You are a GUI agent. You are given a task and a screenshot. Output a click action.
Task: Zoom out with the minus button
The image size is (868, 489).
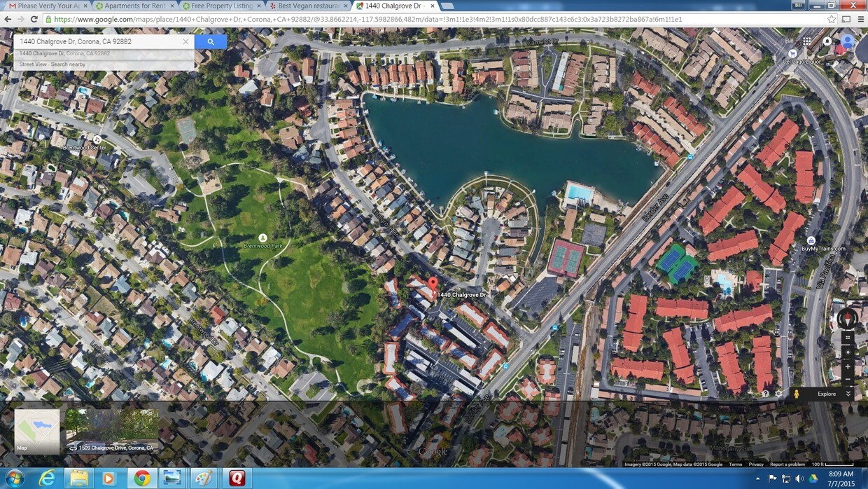[x=848, y=380]
